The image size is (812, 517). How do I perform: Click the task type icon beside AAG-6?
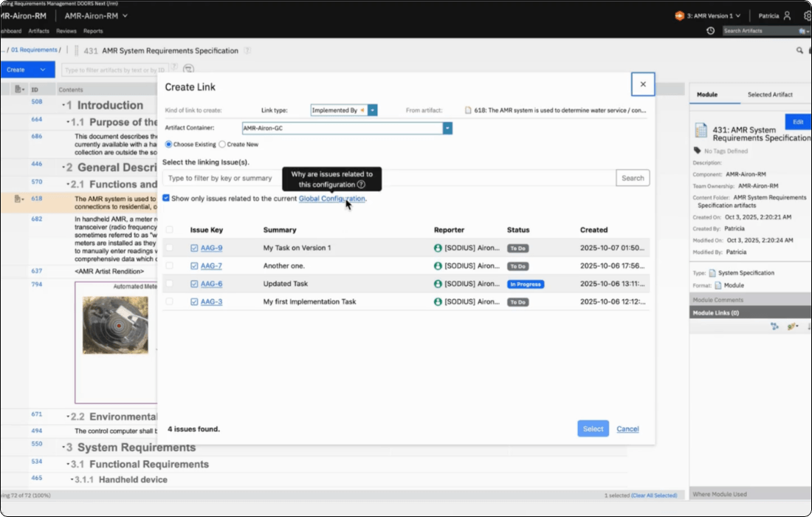[x=194, y=284]
